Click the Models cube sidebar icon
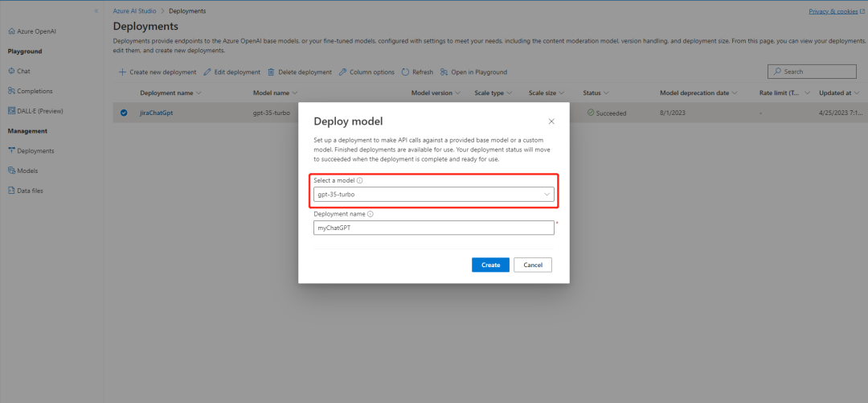The image size is (868, 403). (11, 171)
